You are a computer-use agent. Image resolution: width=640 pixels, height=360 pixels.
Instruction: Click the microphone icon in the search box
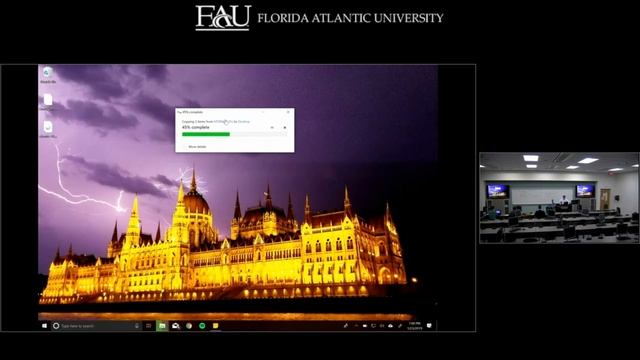tap(137, 326)
